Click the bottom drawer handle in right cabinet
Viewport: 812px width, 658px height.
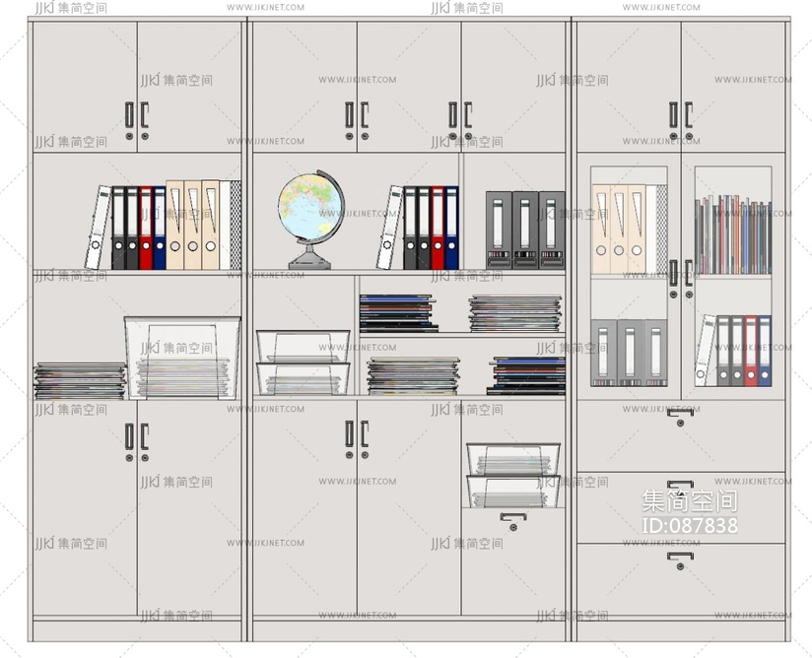(x=679, y=559)
